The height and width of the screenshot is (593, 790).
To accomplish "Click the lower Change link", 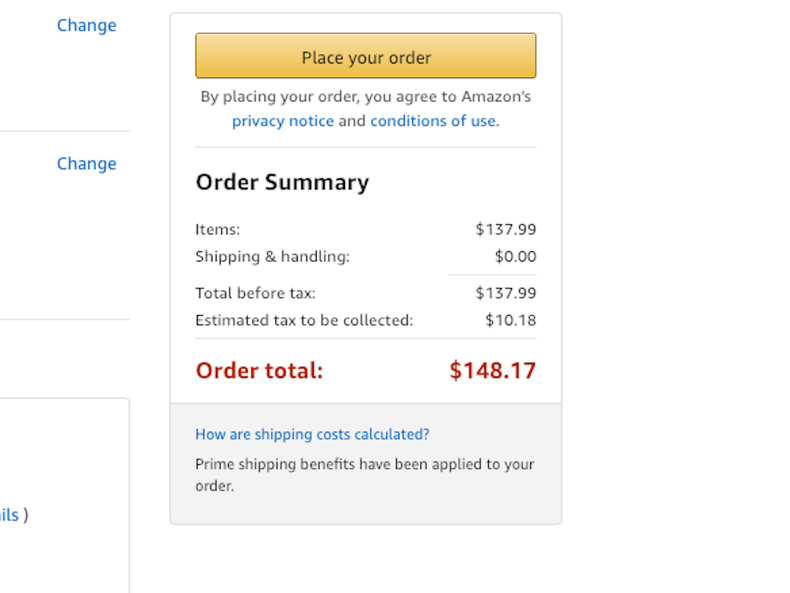I will pyautogui.click(x=86, y=163).
